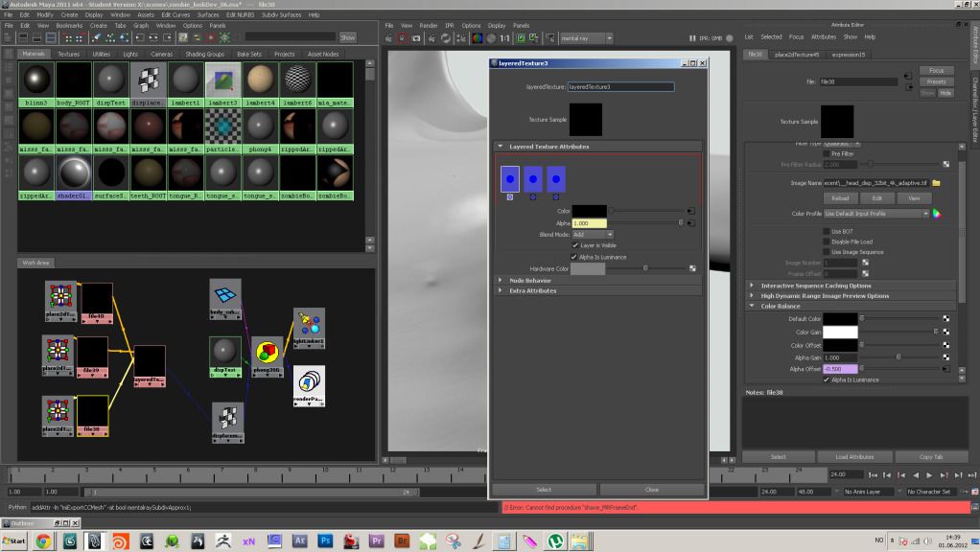Select the phong3SG shading group node

pos(267,357)
